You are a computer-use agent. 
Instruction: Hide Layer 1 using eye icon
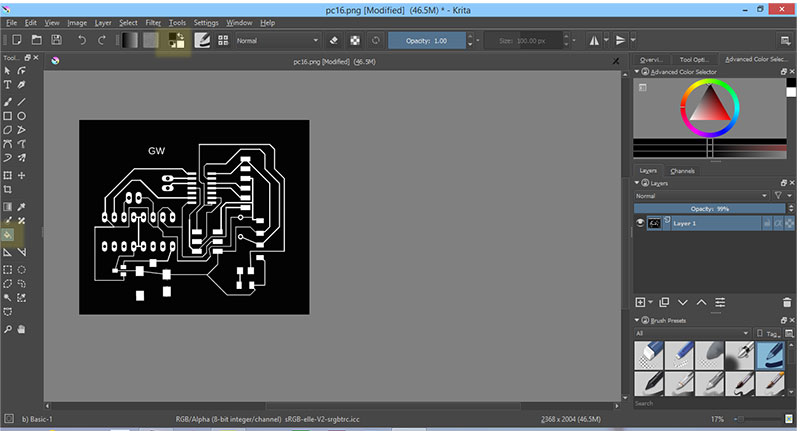point(641,223)
